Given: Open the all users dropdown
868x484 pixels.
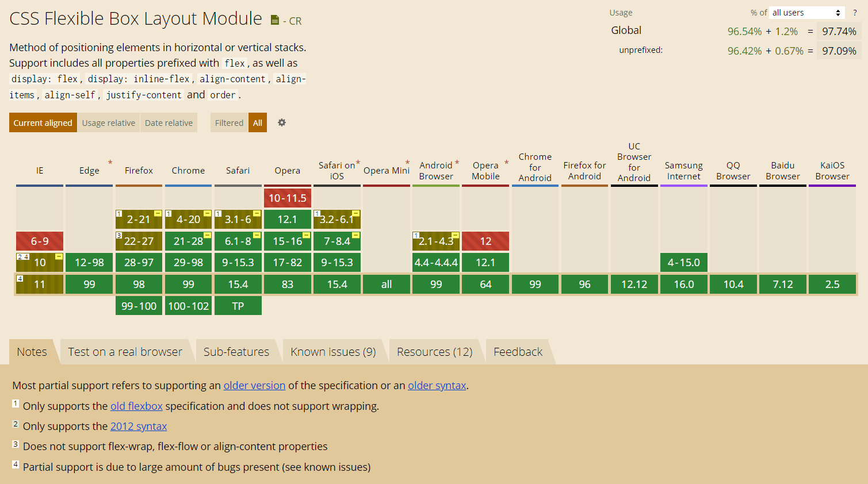Looking at the screenshot, I should click(806, 13).
